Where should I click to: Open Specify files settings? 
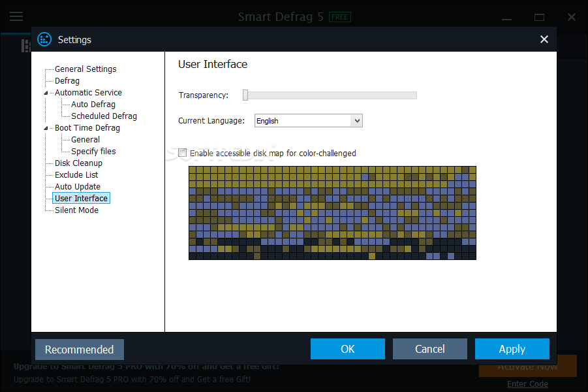[x=93, y=152]
